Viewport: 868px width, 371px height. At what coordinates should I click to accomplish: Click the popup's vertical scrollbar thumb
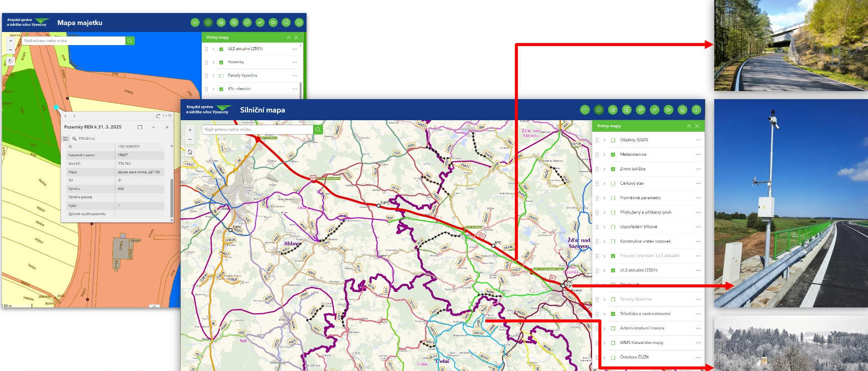(172, 198)
